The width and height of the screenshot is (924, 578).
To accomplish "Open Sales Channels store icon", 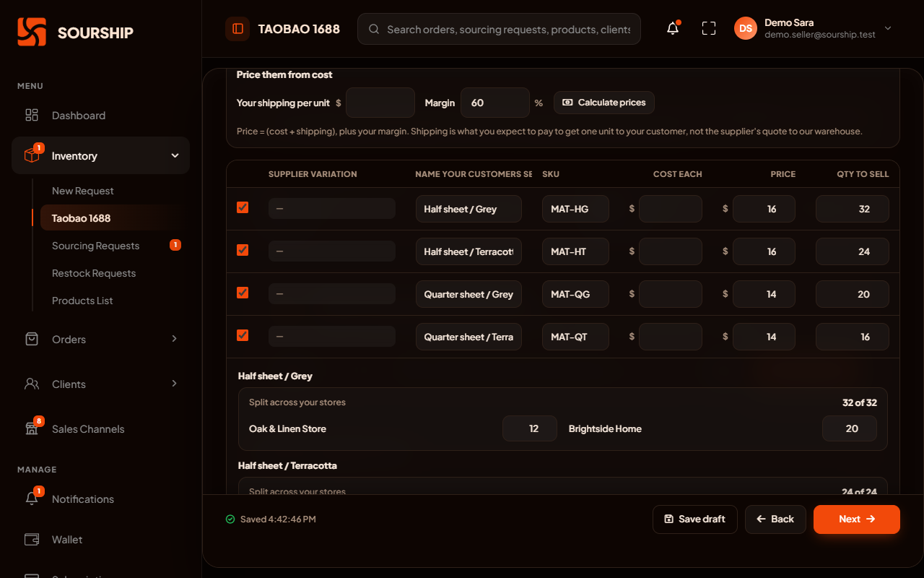I will coord(32,428).
